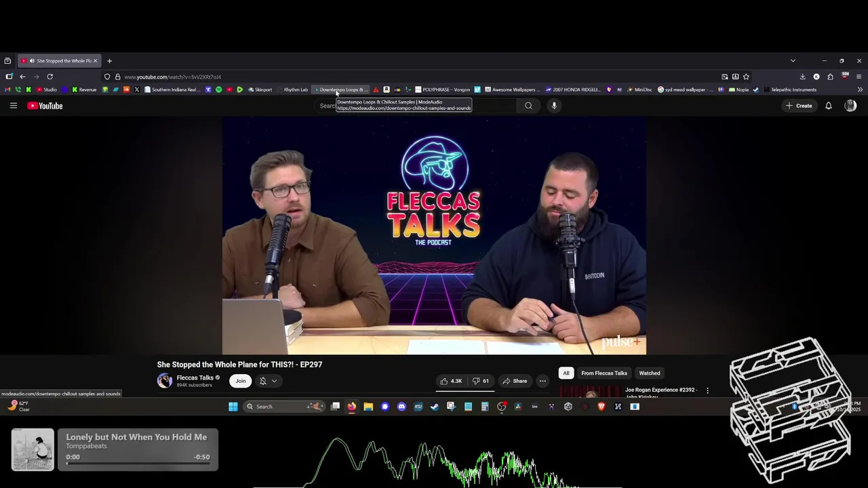The height and width of the screenshot is (488, 868).
Task: Open the browser Extensions puzzle icon
Action: coord(830,77)
